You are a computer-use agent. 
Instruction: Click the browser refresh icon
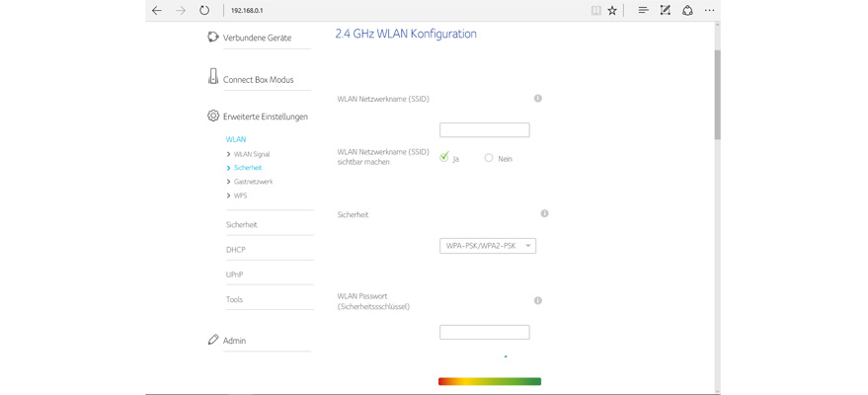click(204, 11)
